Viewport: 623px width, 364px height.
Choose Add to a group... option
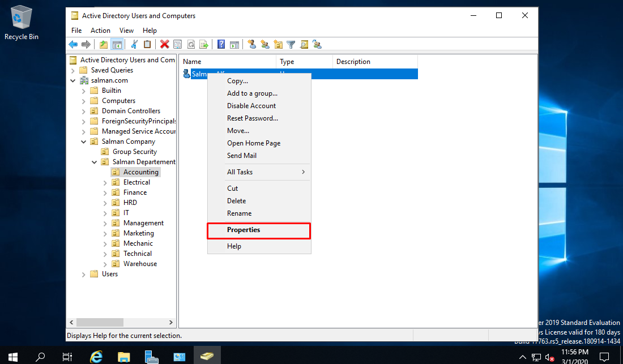pos(259,93)
